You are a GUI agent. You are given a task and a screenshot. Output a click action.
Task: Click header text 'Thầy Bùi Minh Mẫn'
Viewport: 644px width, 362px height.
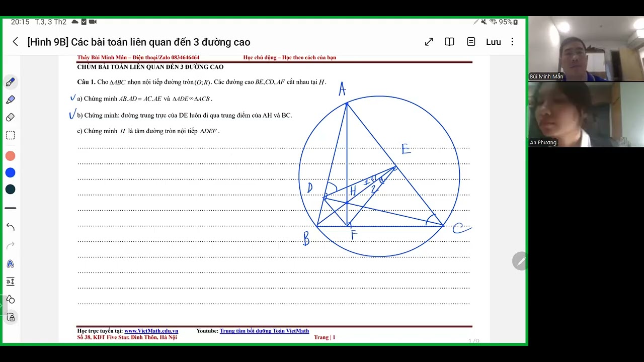tap(103, 58)
